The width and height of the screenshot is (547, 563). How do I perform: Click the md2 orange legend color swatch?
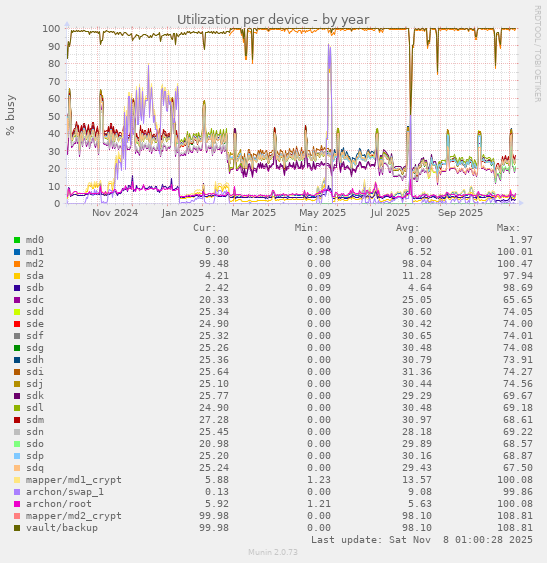pos(17,264)
